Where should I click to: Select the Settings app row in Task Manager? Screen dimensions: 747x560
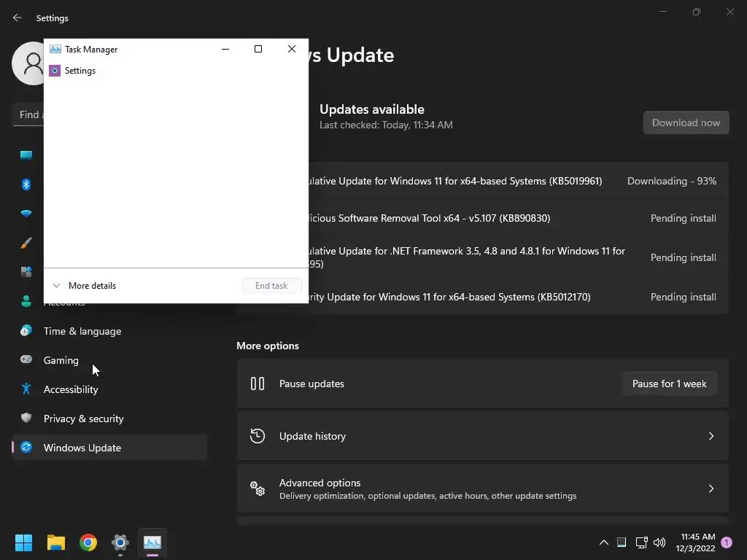(x=176, y=71)
